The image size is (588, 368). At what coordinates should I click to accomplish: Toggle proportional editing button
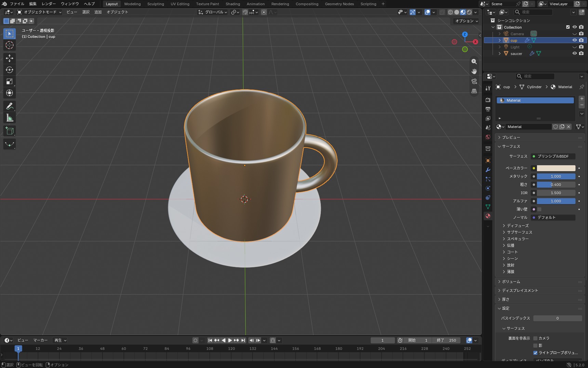coord(264,12)
